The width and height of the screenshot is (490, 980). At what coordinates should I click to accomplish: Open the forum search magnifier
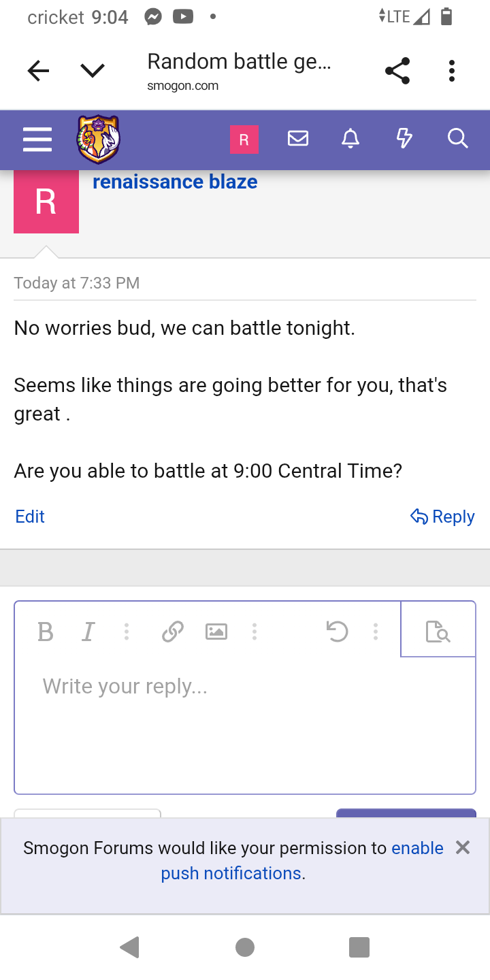click(x=458, y=139)
